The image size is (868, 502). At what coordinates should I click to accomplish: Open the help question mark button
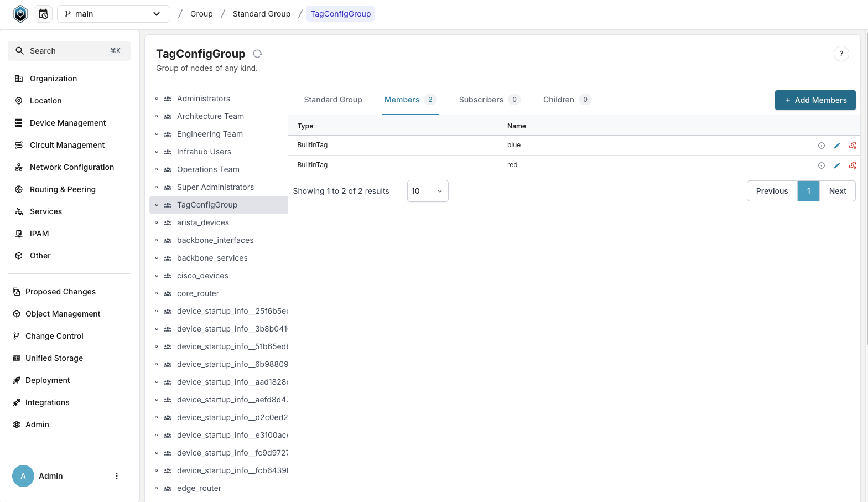point(841,54)
